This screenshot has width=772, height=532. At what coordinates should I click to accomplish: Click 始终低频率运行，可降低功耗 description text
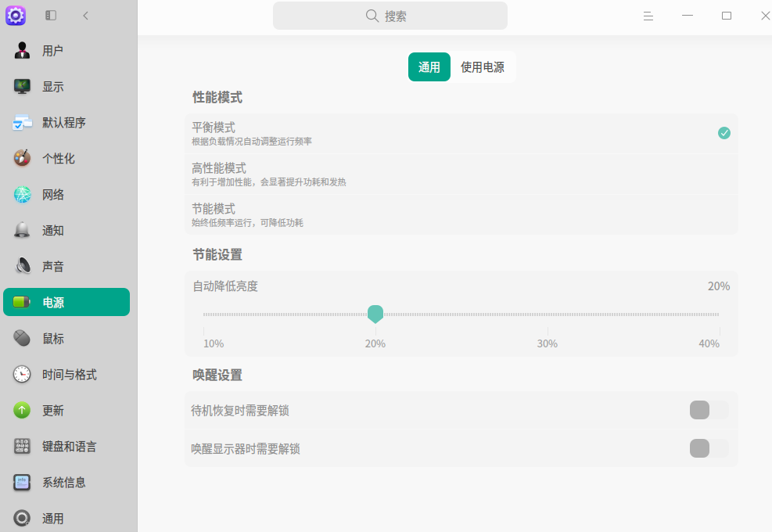(x=247, y=223)
